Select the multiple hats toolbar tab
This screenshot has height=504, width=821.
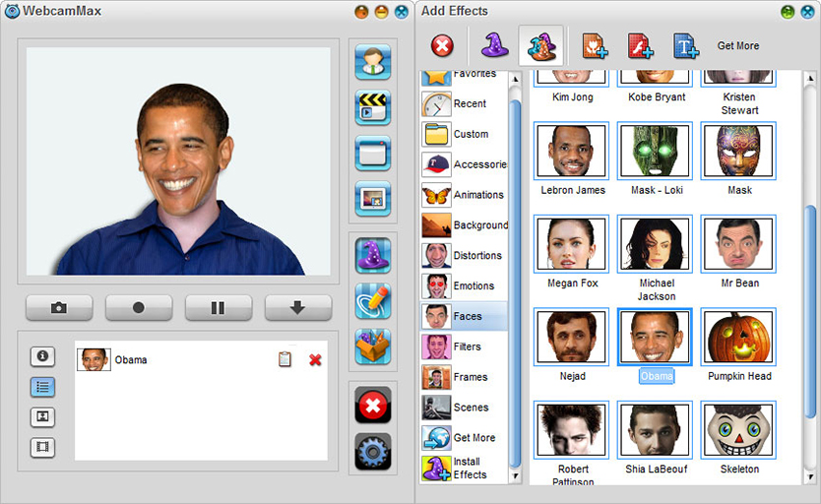click(540, 46)
